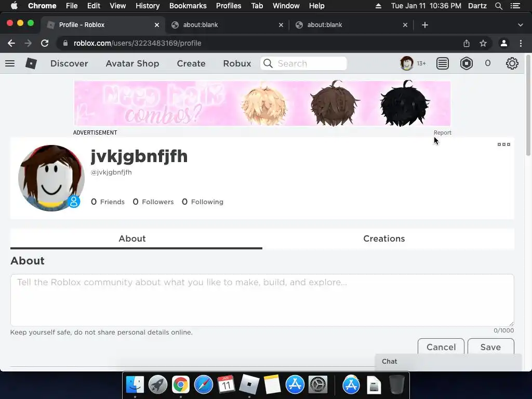
Task: Open Spotlight search in menu bar
Action: click(x=498, y=6)
